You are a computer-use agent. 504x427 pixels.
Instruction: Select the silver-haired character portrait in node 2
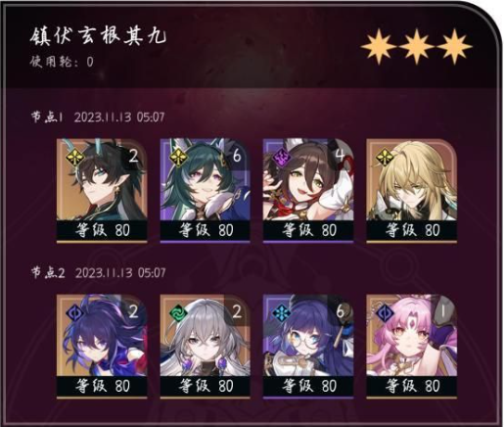[205, 346]
